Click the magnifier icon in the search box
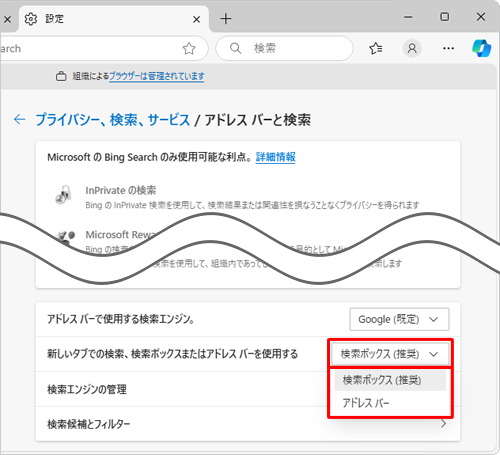 click(235, 48)
